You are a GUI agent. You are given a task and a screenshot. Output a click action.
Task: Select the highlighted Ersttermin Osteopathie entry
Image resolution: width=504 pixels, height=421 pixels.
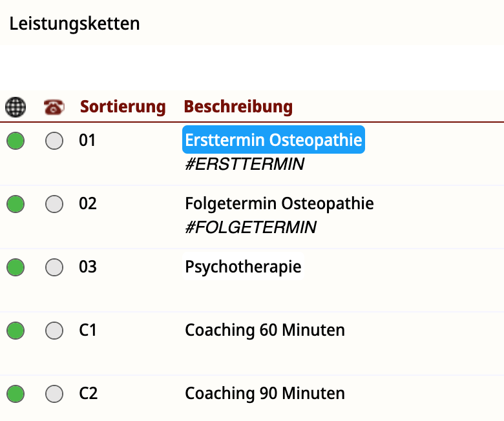[x=273, y=139]
